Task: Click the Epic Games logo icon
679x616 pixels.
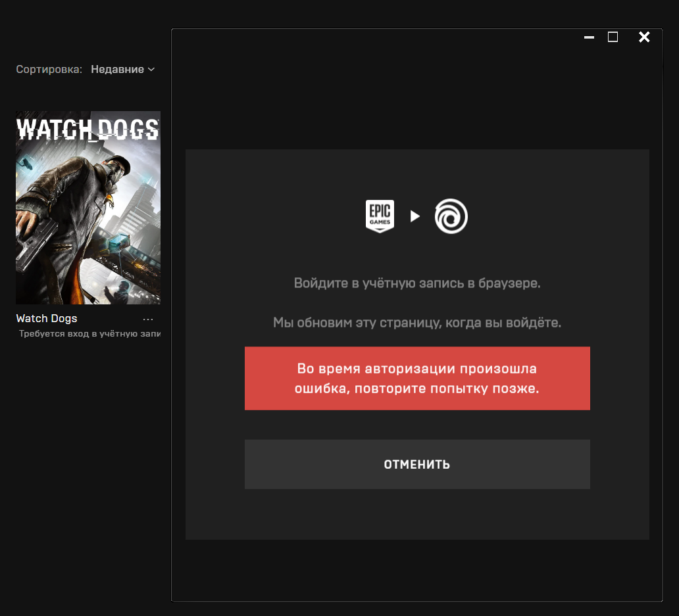Action: [x=380, y=216]
